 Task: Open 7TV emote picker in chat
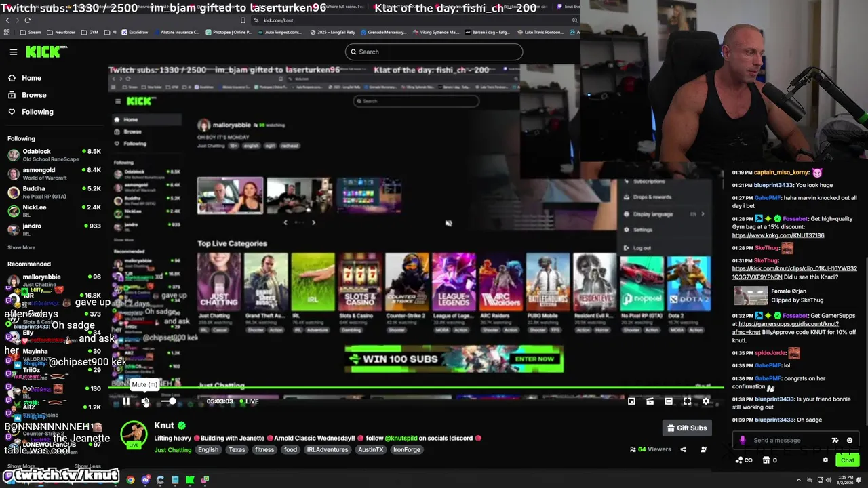835,441
